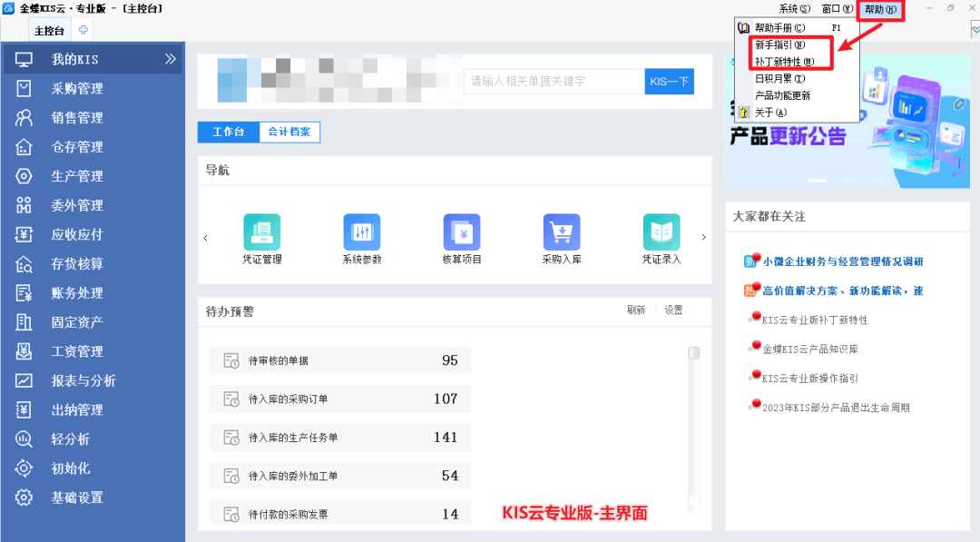The width and height of the screenshot is (980, 542).
Task: Add new tab with plus icon
Action: tap(83, 29)
